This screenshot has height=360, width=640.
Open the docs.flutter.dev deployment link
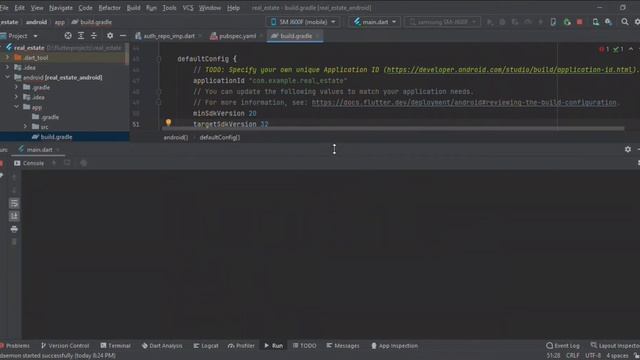464,102
